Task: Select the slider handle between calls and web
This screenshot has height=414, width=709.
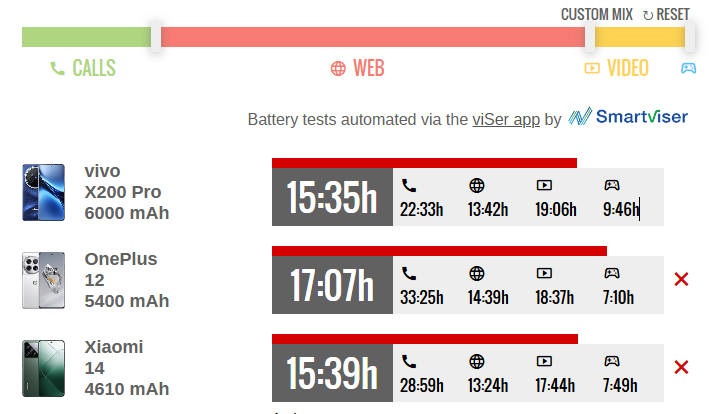Action: 156,37
